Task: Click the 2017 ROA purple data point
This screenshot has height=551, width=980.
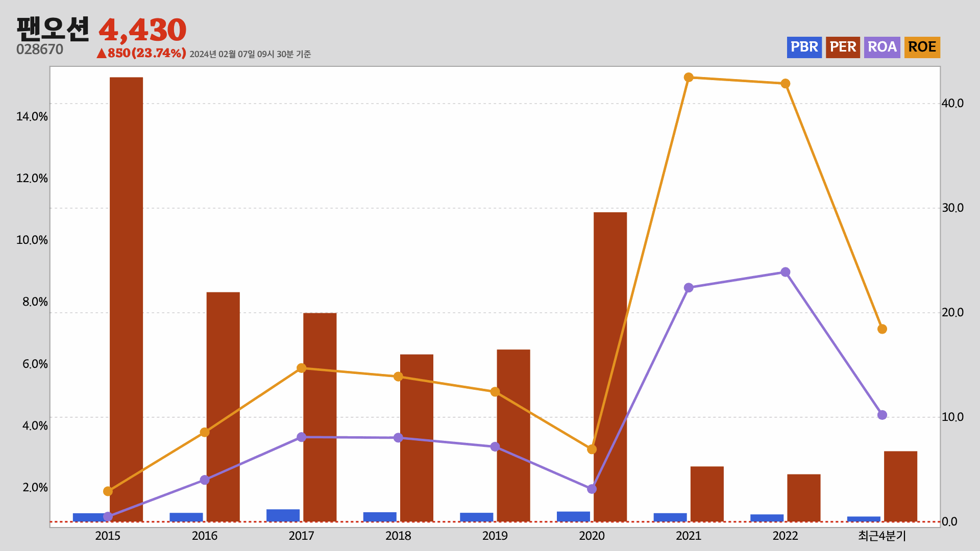Action: coord(302,437)
